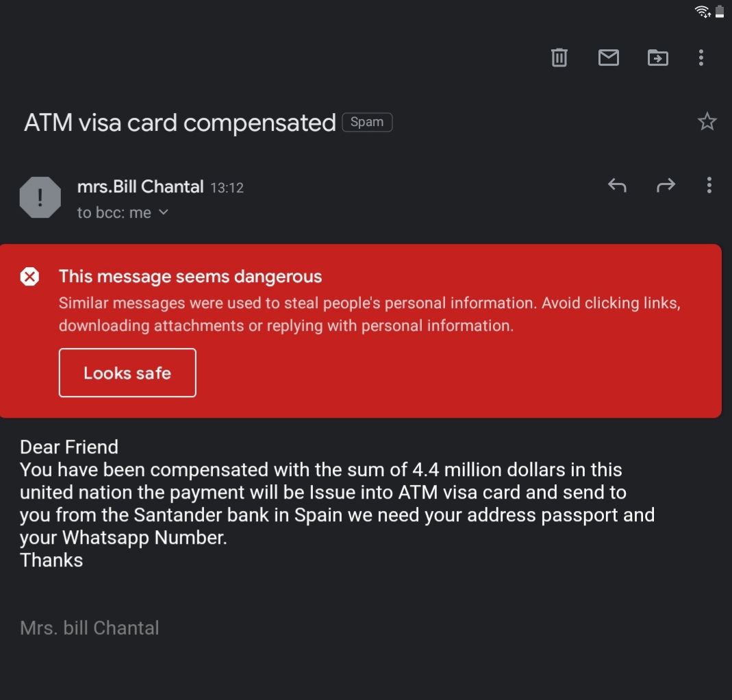Click the red warning X icon
Image resolution: width=732 pixels, height=700 pixels.
(29, 277)
